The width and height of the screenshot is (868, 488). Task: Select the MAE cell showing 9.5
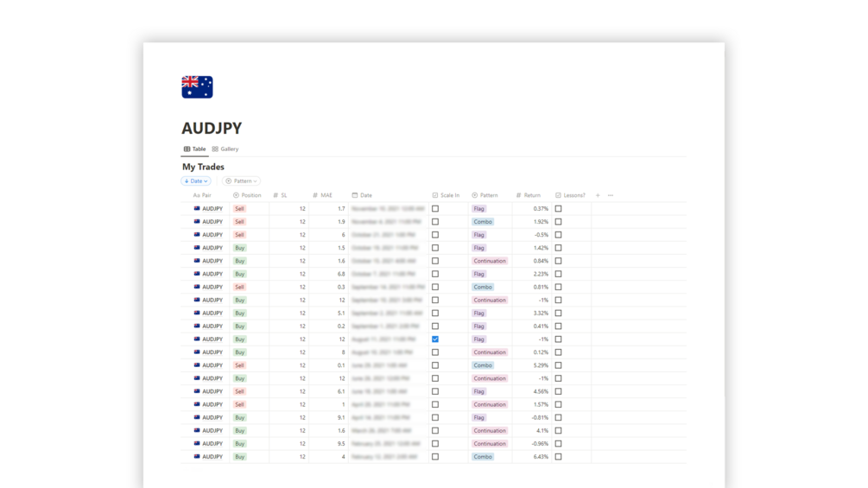point(329,444)
